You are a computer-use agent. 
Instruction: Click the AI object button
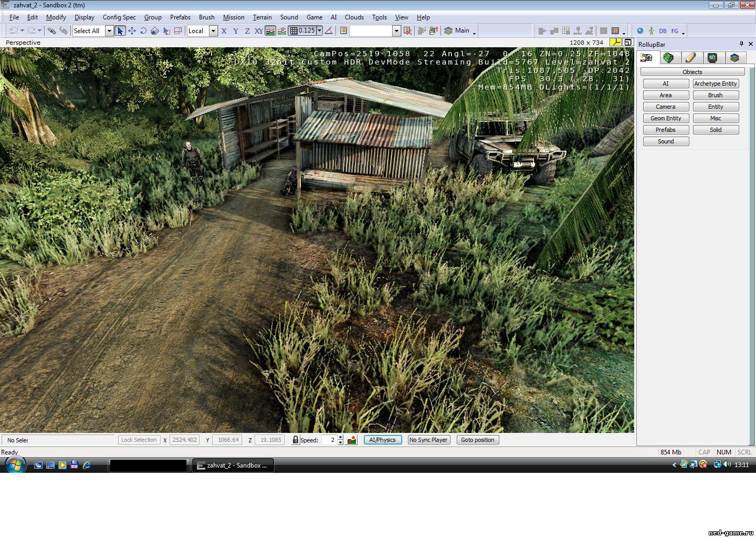[x=666, y=84]
